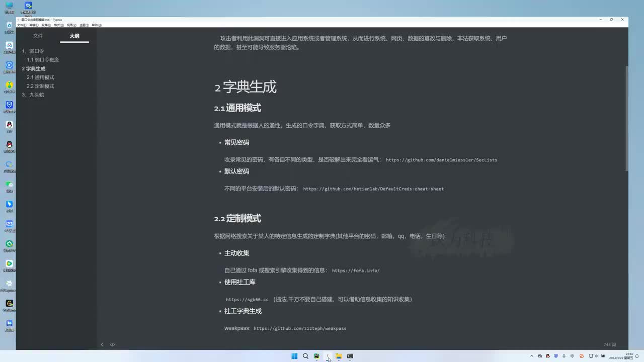Open the 编辑(E) menu
644x362 pixels.
(x=34, y=25)
